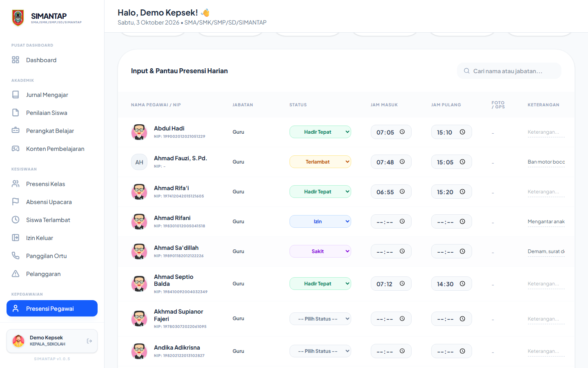The width and height of the screenshot is (588, 368).
Task: Click the Jurnal Mengajar book icon
Action: coord(16,94)
